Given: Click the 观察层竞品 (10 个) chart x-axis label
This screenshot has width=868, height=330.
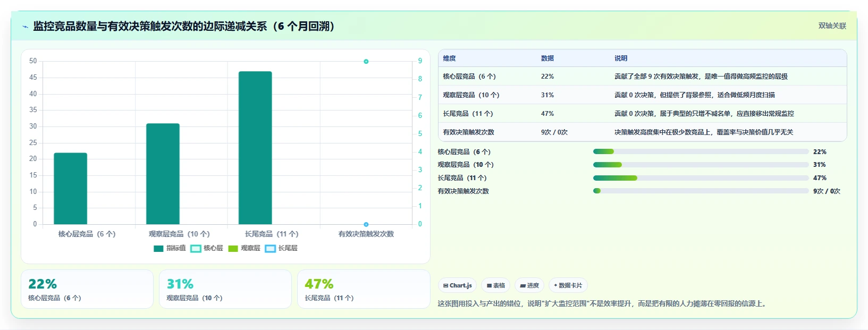Looking at the screenshot, I should point(179,234).
